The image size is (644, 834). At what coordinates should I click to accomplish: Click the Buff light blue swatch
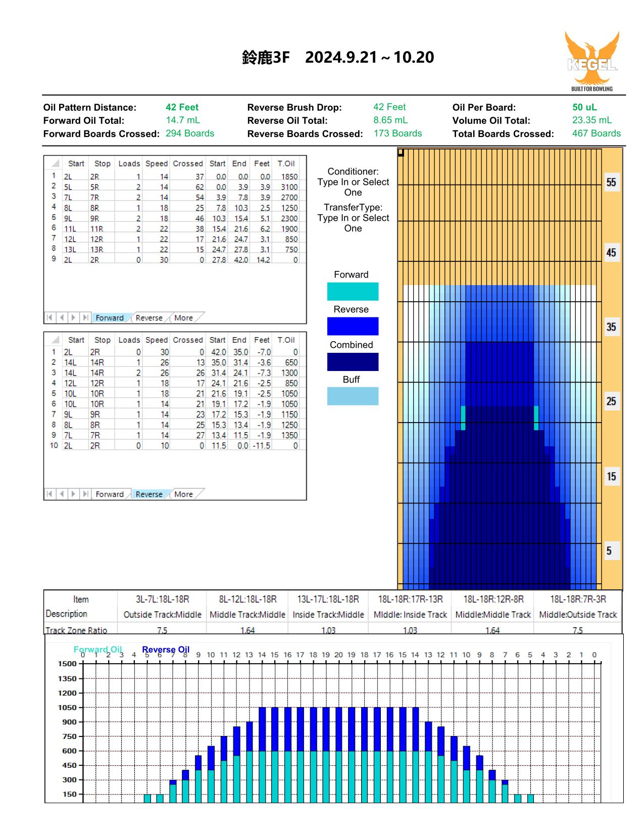click(x=353, y=396)
